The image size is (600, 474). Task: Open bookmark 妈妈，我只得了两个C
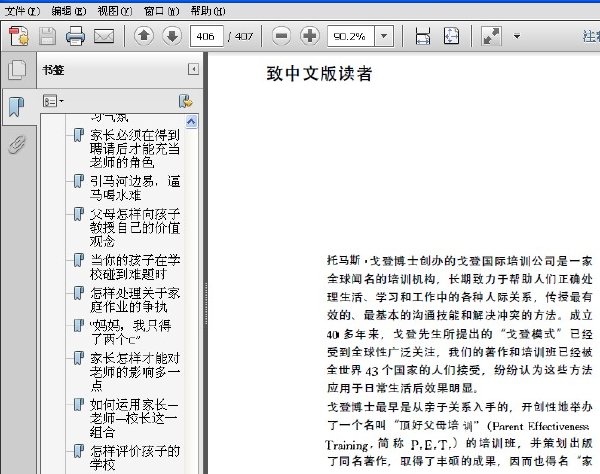pyautogui.click(x=130, y=332)
